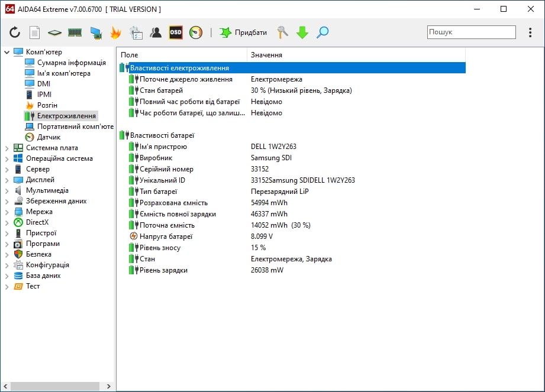Select Повний час роботи від батареї row
Screen dimensions: 545x392
[292, 102]
